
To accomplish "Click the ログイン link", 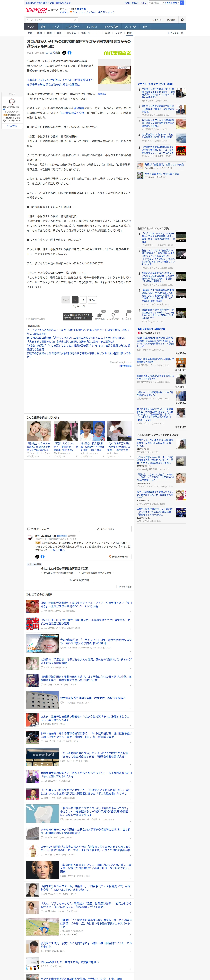I will [x=64, y=12].
